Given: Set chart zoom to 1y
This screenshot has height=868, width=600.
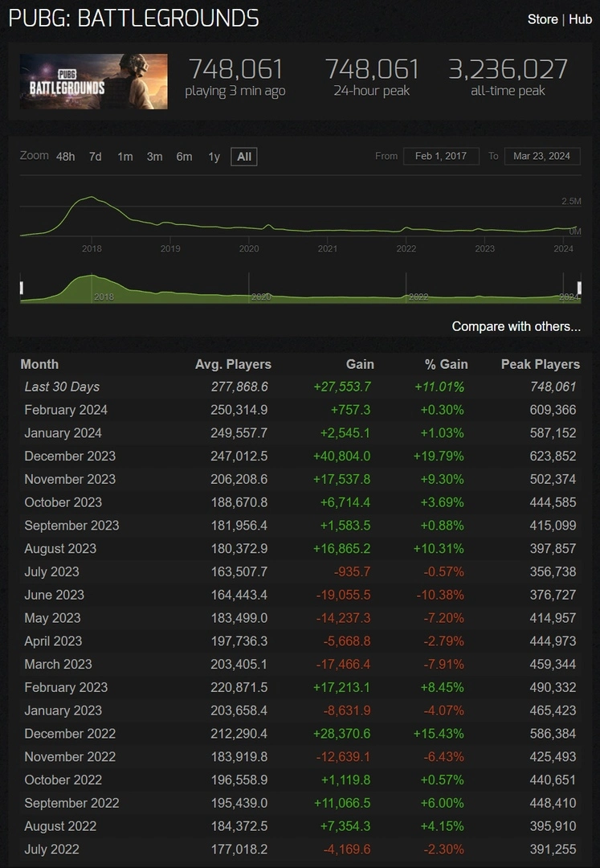Looking at the screenshot, I should pyautogui.click(x=214, y=157).
